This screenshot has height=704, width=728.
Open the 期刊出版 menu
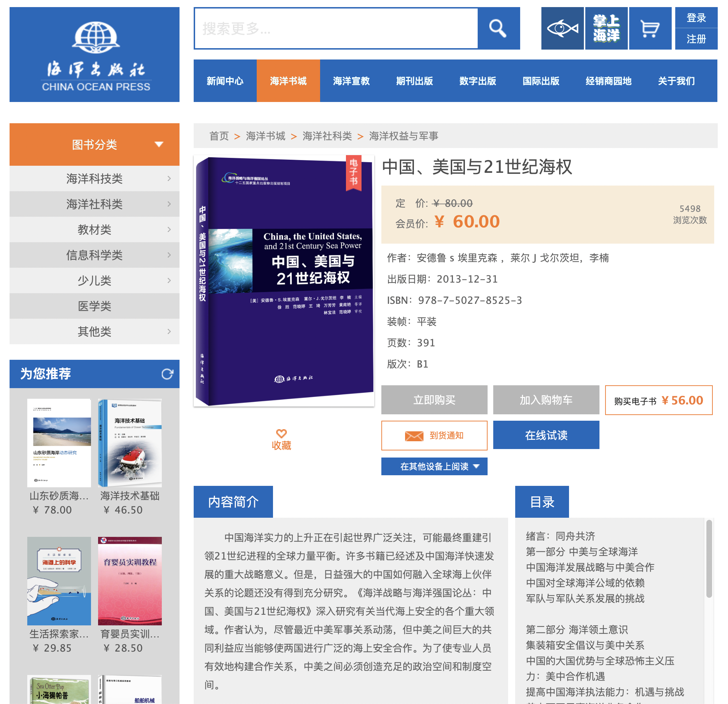tap(415, 81)
